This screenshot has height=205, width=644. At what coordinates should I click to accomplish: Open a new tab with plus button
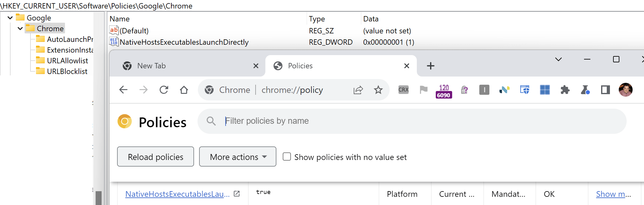pyautogui.click(x=430, y=66)
